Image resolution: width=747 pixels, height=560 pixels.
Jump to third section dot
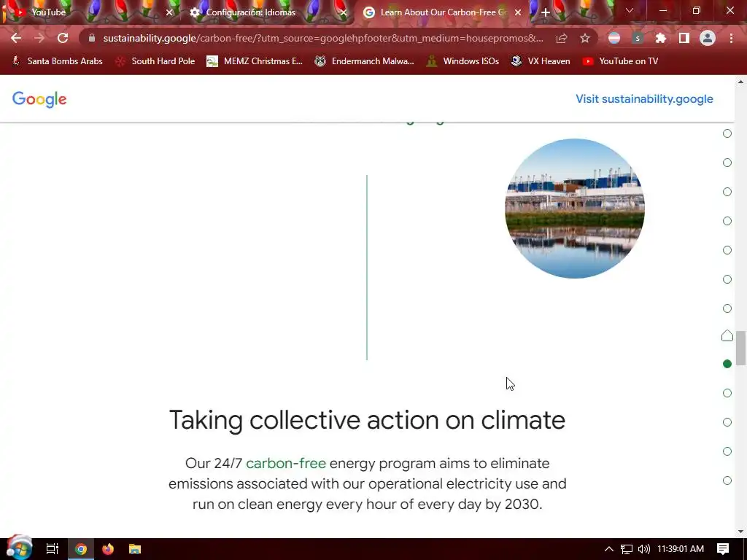(727, 192)
